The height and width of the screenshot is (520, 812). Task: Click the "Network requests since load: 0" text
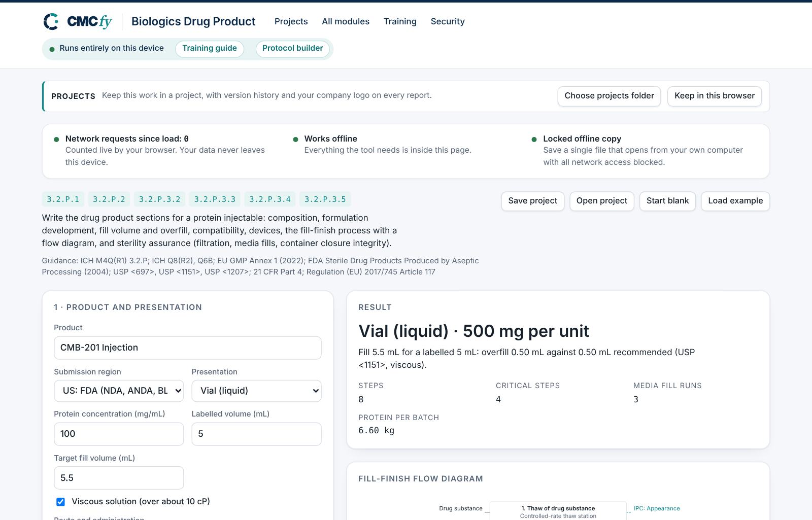pyautogui.click(x=127, y=138)
